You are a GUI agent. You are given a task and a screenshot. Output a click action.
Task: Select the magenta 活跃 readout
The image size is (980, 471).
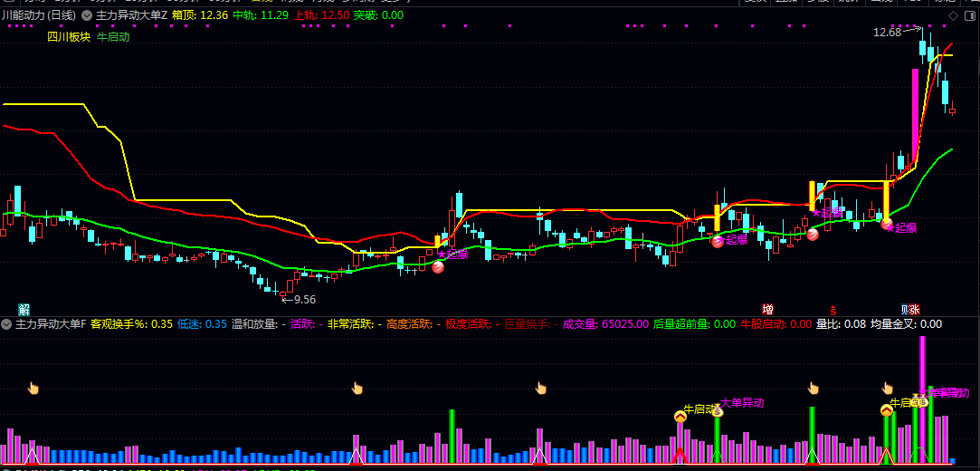(307, 324)
